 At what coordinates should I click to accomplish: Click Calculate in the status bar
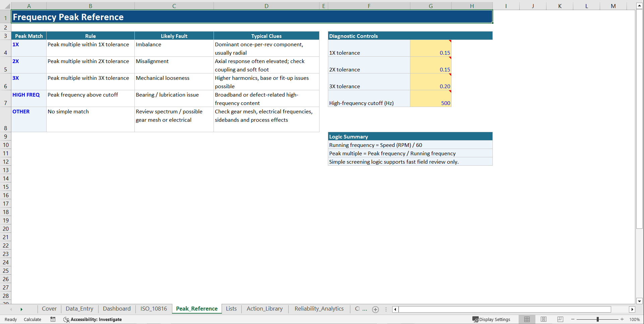[32, 319]
